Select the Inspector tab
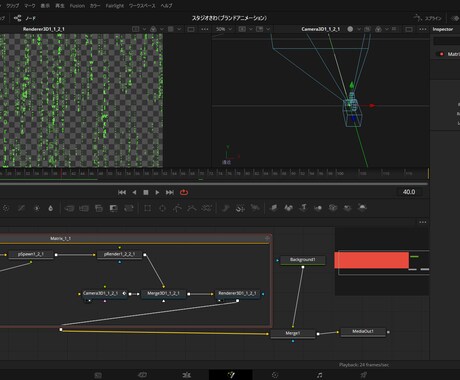The height and width of the screenshot is (380, 460). pyautogui.click(x=443, y=29)
